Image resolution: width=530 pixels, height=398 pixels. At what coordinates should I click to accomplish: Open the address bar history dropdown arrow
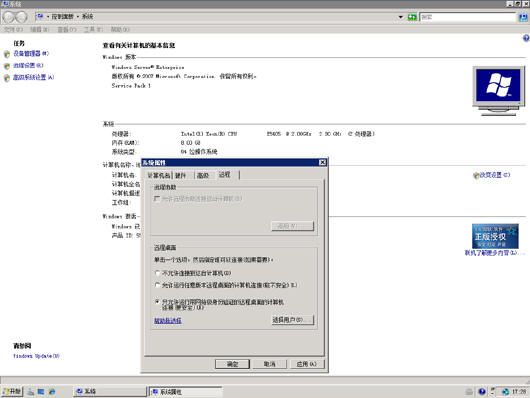click(x=401, y=17)
